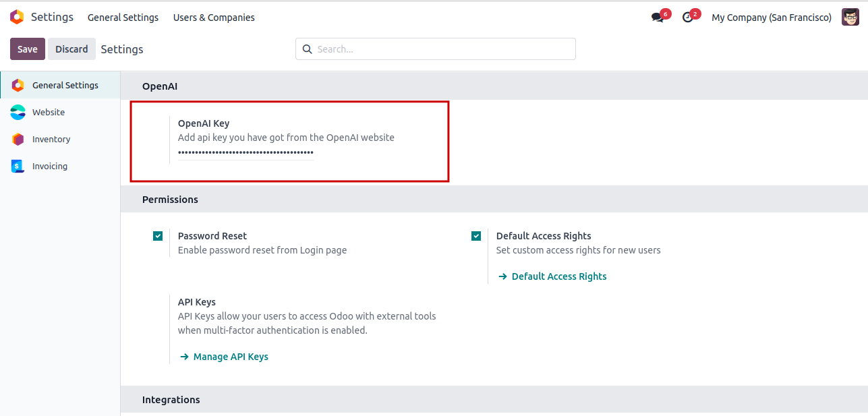The width and height of the screenshot is (868, 416).
Task: Open the General Settings top menu
Action: coord(123,18)
